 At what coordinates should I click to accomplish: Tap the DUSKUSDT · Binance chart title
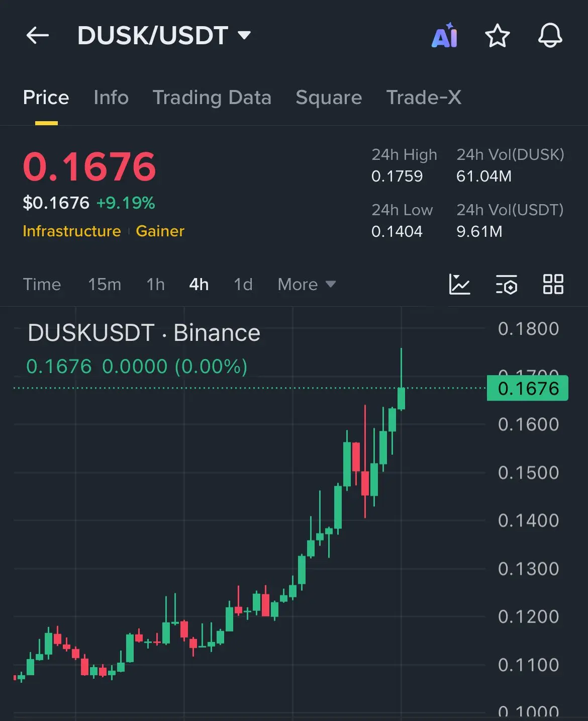coord(144,333)
